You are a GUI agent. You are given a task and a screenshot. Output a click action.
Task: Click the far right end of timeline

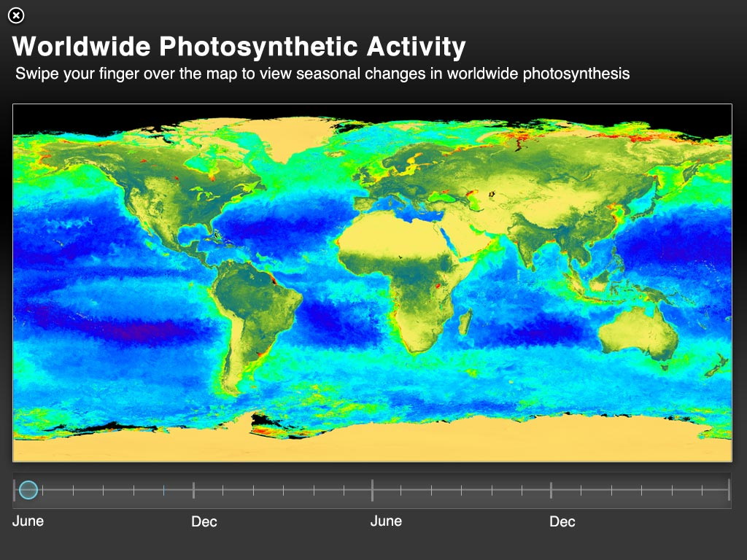(728, 490)
